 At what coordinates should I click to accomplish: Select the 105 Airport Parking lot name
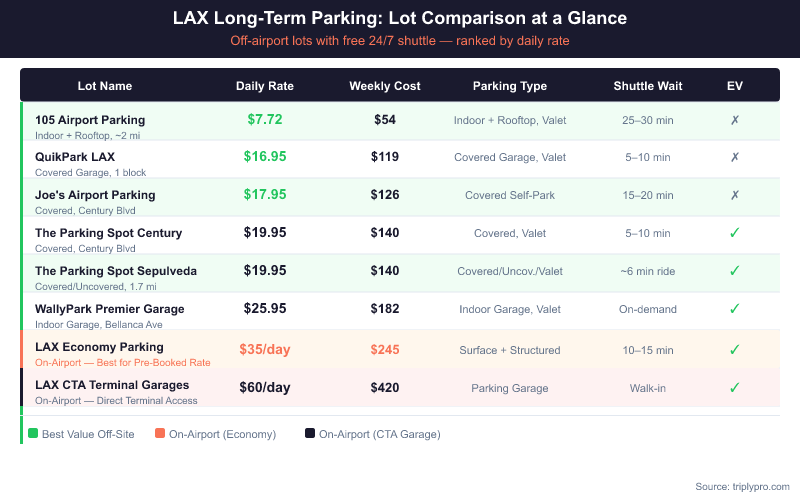(90, 120)
